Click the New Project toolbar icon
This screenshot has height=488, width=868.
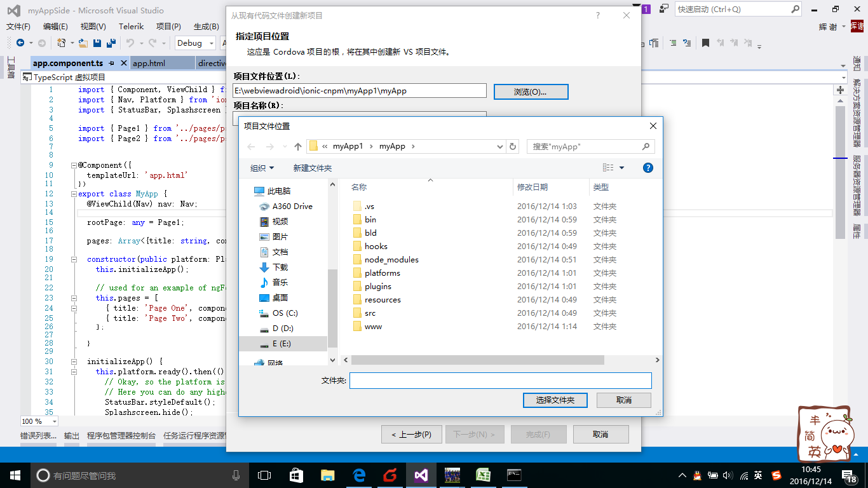62,43
